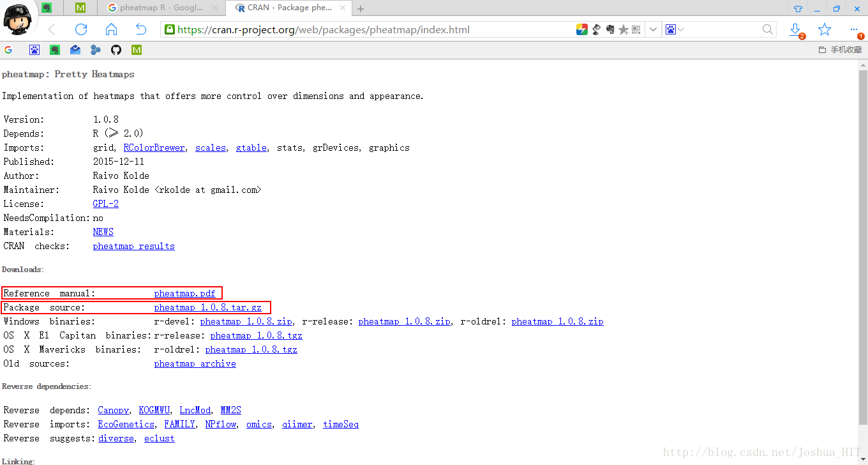Click the Evernote elephant icon in address bar
Screen dimensions: 868x465
pyautogui.click(x=610, y=29)
